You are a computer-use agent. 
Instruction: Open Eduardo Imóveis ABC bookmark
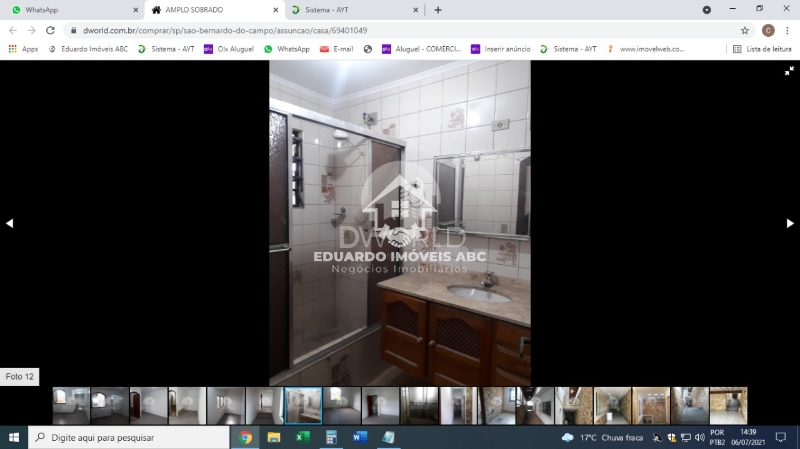click(88, 49)
